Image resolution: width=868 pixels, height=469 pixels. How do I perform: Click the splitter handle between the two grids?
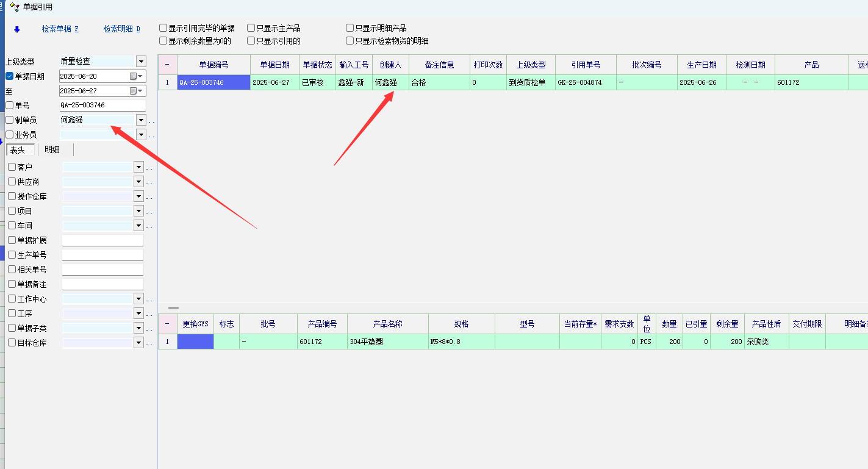point(174,309)
